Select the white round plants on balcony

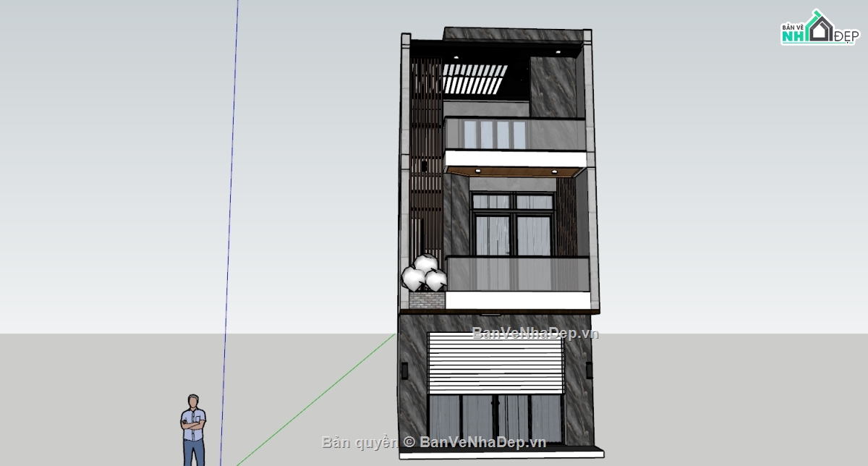pos(425,273)
